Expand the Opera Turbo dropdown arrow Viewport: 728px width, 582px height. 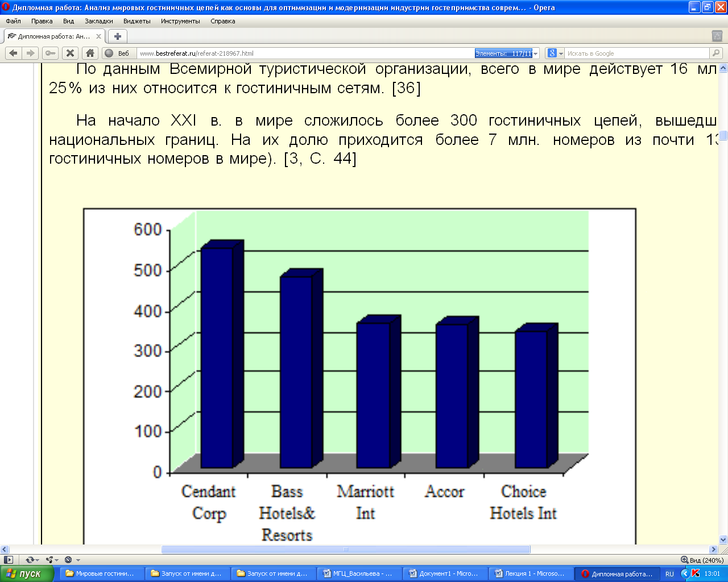click(78, 560)
